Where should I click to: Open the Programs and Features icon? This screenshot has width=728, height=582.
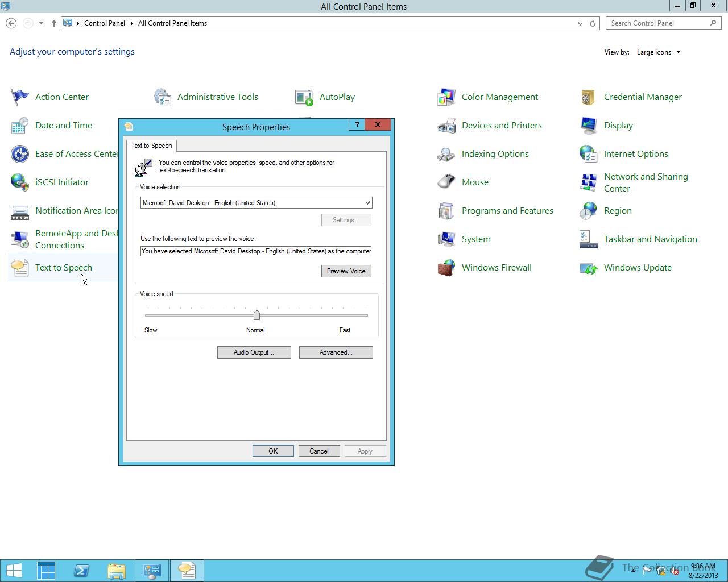tap(446, 211)
